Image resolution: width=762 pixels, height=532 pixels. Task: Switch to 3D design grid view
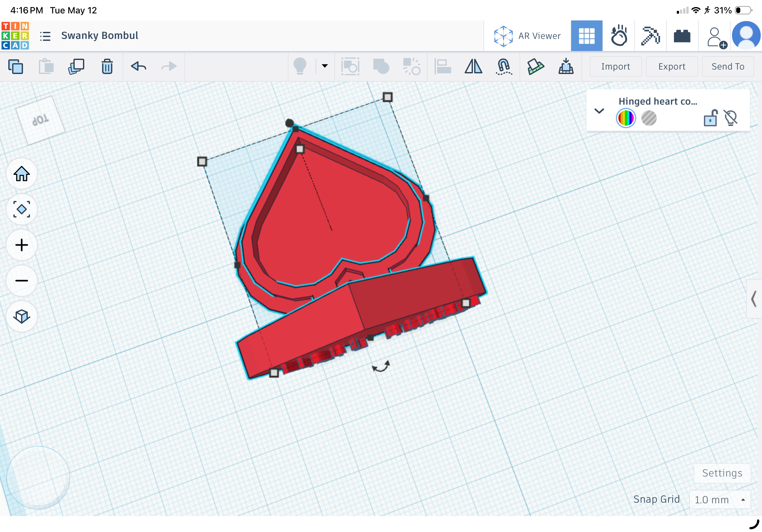coord(586,36)
